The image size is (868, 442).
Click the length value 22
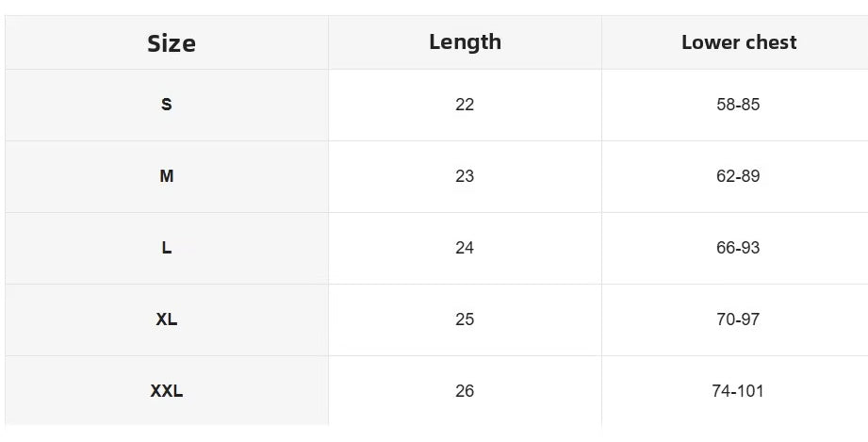click(x=465, y=105)
